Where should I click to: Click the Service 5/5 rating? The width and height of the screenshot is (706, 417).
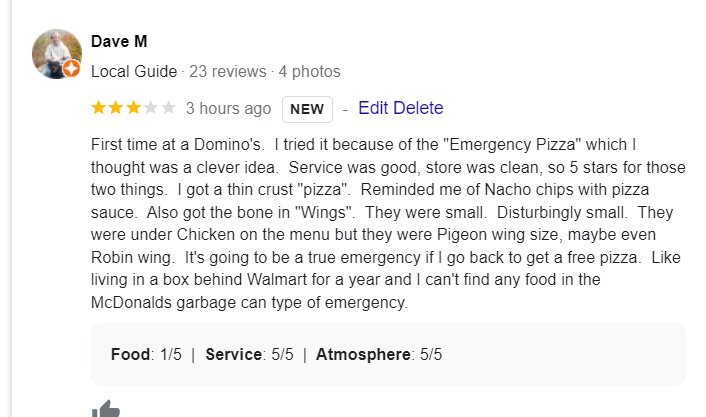click(249, 354)
